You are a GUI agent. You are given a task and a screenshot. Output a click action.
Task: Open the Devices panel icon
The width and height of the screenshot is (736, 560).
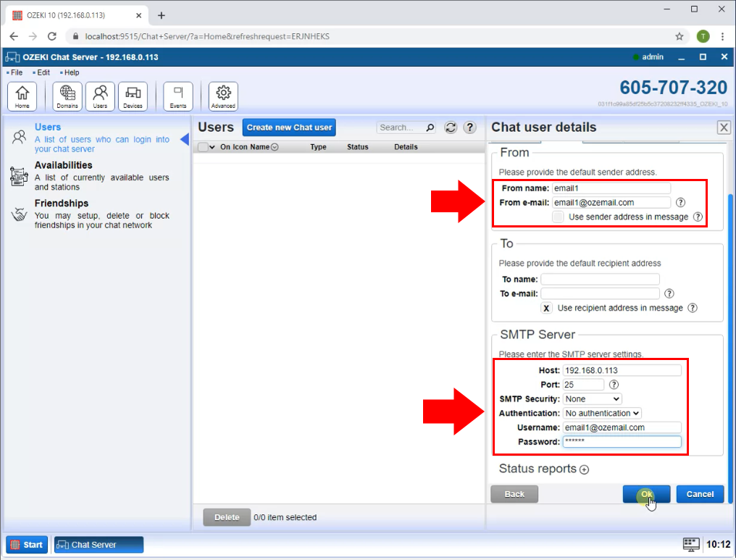133,95
